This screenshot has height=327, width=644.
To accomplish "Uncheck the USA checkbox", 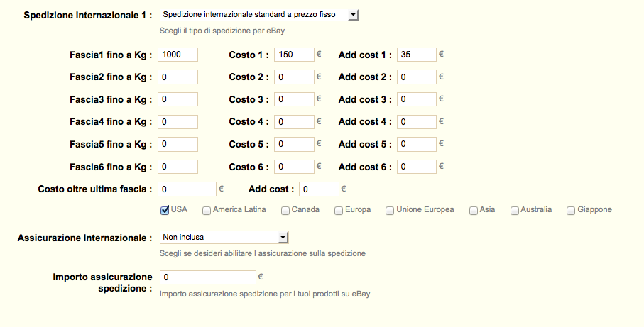I will pyautogui.click(x=165, y=210).
